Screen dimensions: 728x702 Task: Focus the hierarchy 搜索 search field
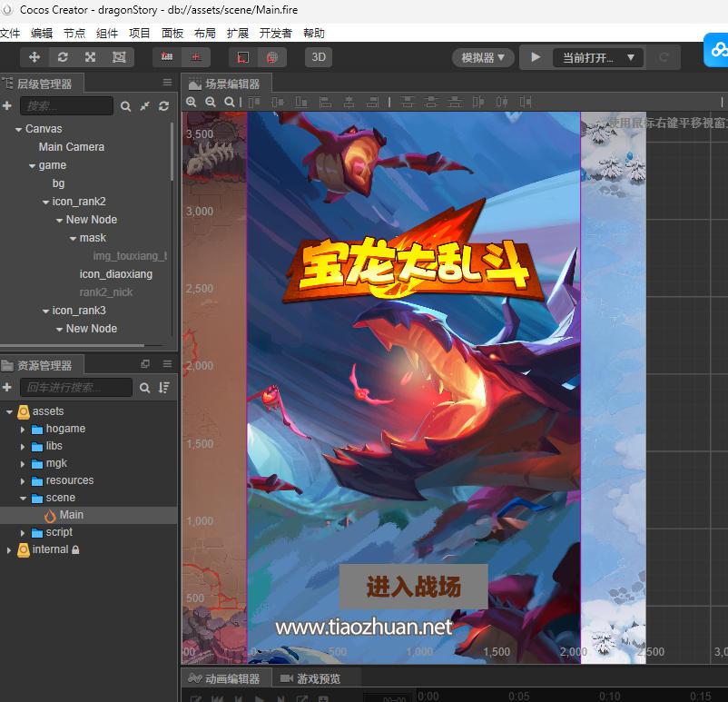tap(66, 106)
